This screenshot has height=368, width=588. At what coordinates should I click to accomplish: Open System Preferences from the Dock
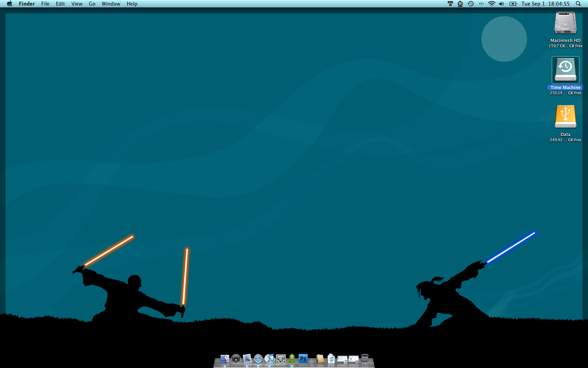[281, 359]
